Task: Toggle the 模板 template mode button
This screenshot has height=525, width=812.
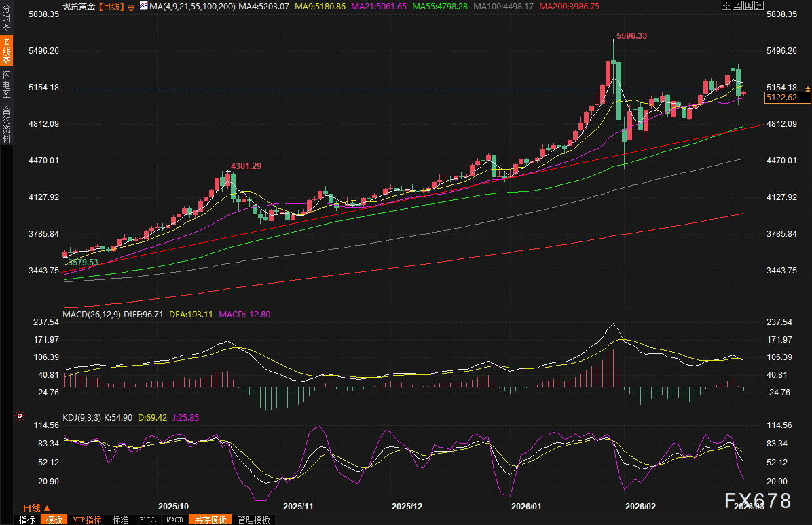Action: [54, 520]
